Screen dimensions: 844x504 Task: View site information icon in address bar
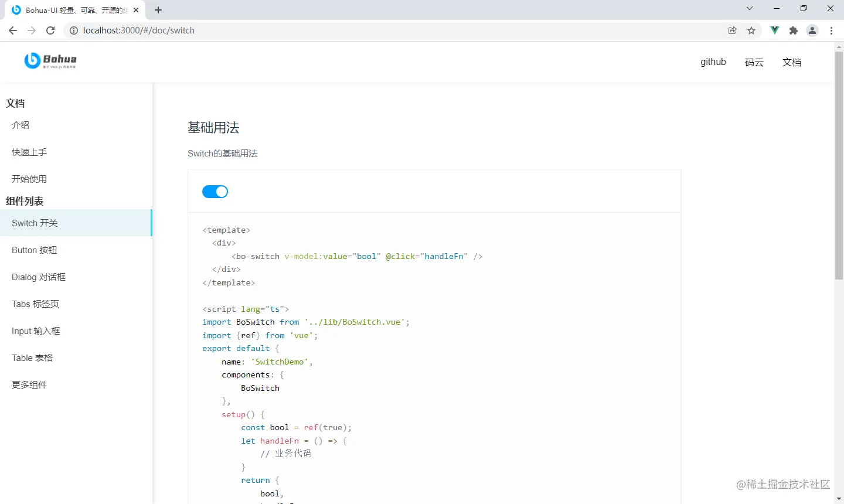[x=74, y=30]
